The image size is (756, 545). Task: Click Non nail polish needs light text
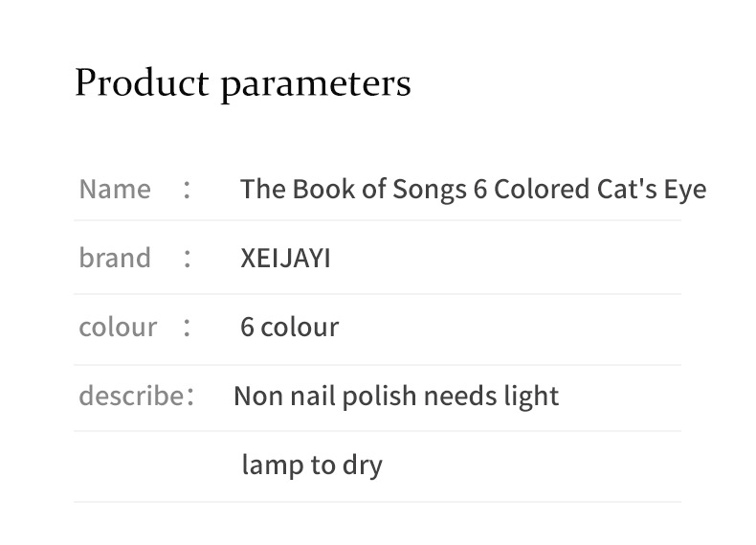click(395, 395)
